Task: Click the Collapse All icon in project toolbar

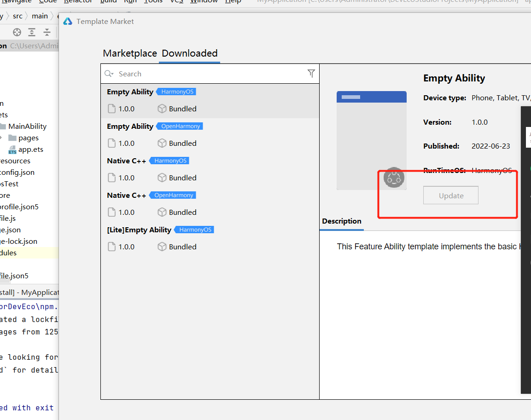Action: [x=47, y=32]
